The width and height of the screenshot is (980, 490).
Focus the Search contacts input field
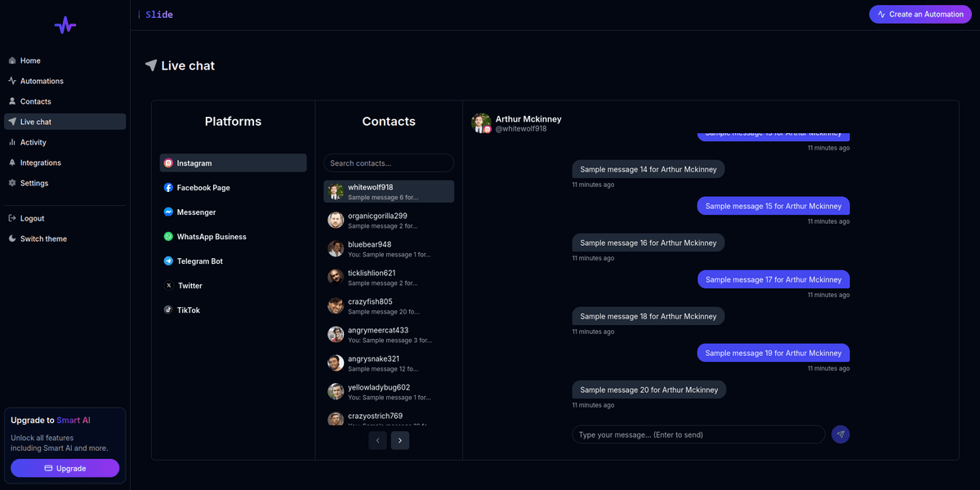(389, 163)
